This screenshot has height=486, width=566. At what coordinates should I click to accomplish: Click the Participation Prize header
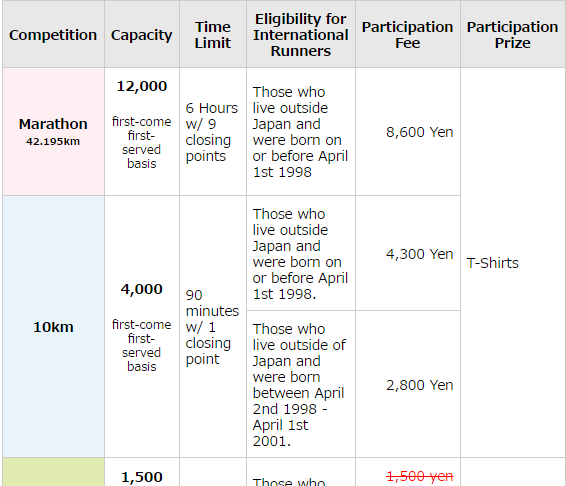513,35
